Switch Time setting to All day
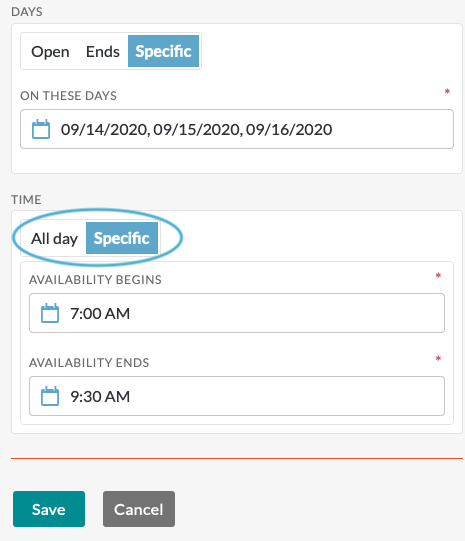 (x=55, y=238)
